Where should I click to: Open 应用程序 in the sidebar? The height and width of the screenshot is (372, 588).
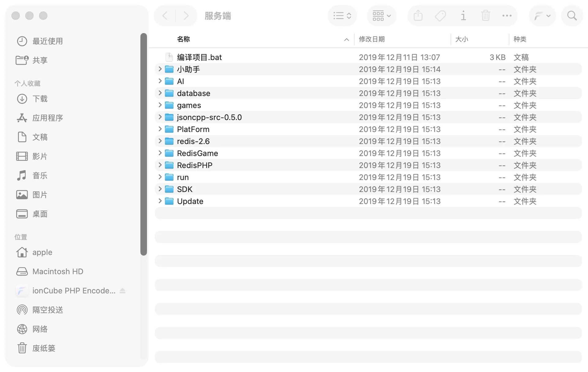pyautogui.click(x=40, y=118)
